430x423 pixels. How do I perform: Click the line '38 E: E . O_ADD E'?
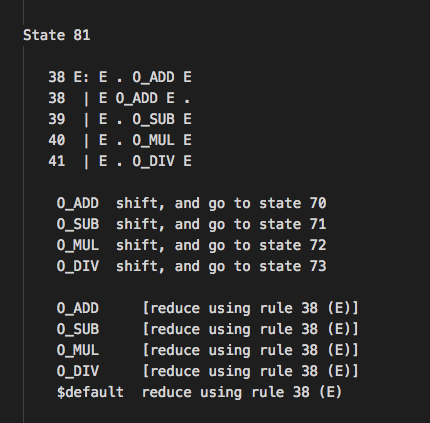[x=120, y=77]
